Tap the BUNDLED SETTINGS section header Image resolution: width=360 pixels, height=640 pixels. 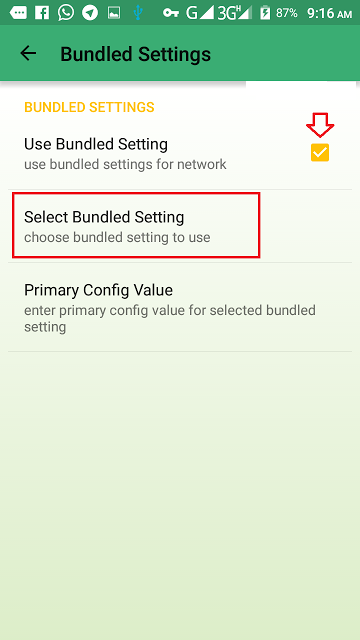[x=89, y=107]
